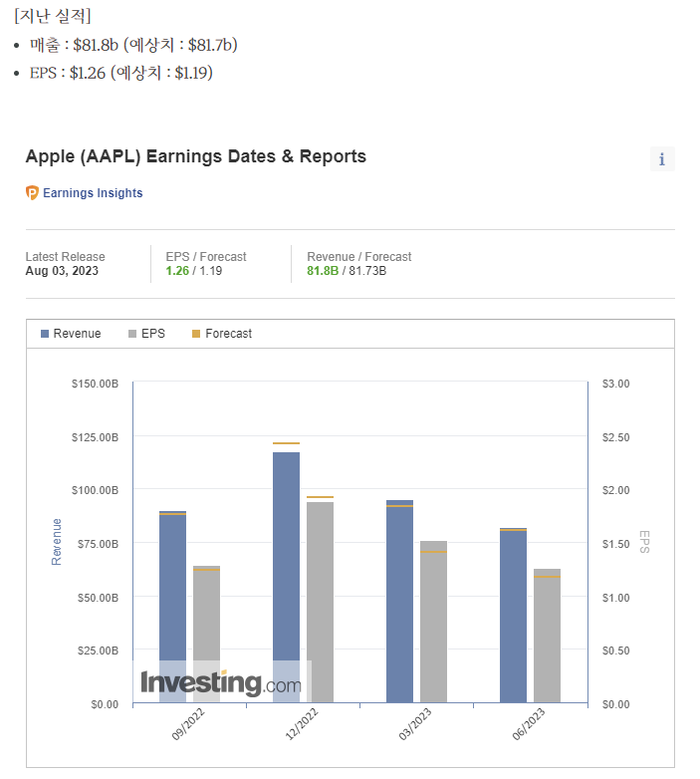Viewport: 700px width, 779px height.
Task: Click the '$150.00B' axis label
Action: tap(95, 384)
